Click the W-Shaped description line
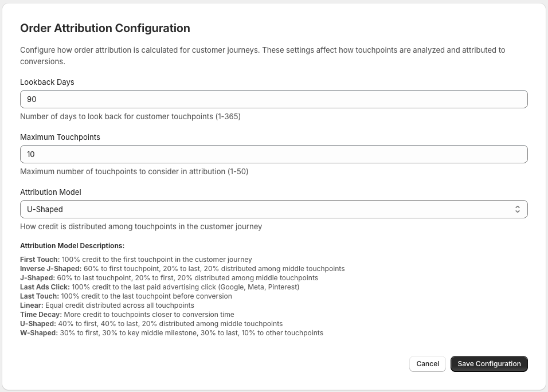The width and height of the screenshot is (548, 392). click(x=171, y=332)
